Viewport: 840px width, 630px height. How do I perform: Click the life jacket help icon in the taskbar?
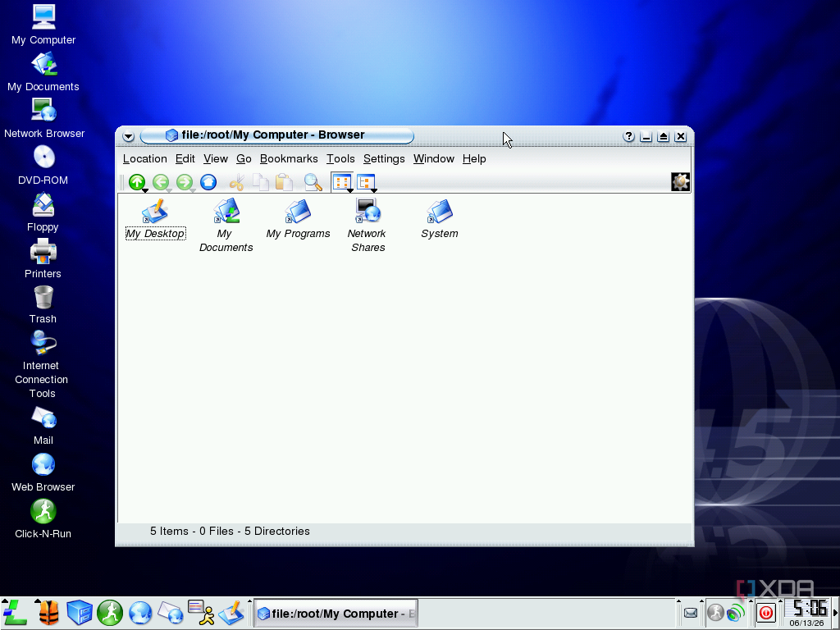click(48, 613)
